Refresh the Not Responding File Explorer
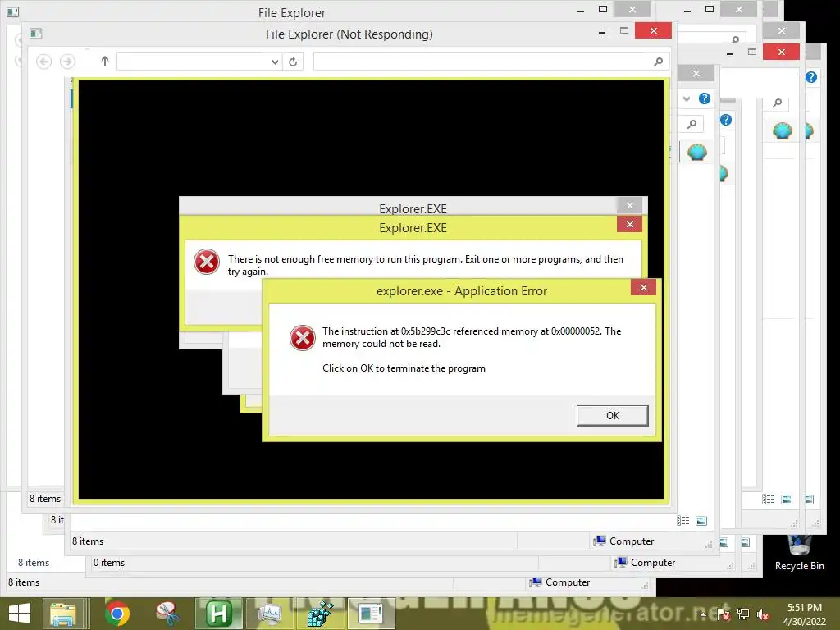Viewport: 840px width, 630px height. pyautogui.click(x=293, y=62)
